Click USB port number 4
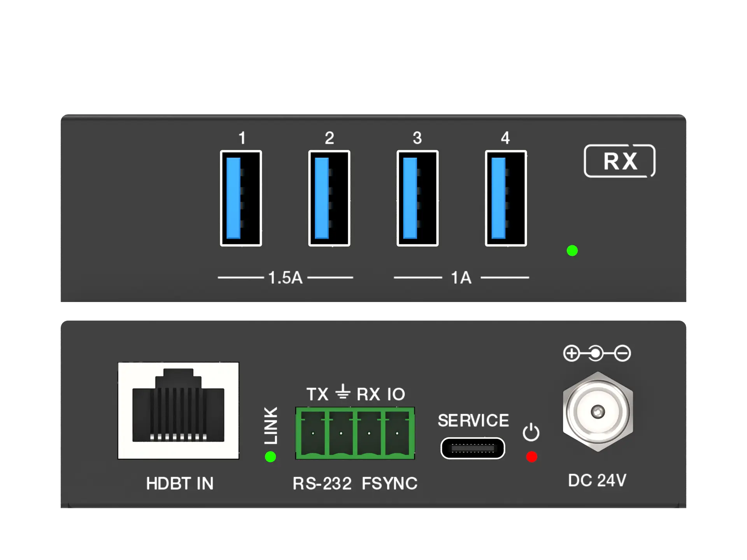This screenshot has height=560, width=747. (x=506, y=198)
